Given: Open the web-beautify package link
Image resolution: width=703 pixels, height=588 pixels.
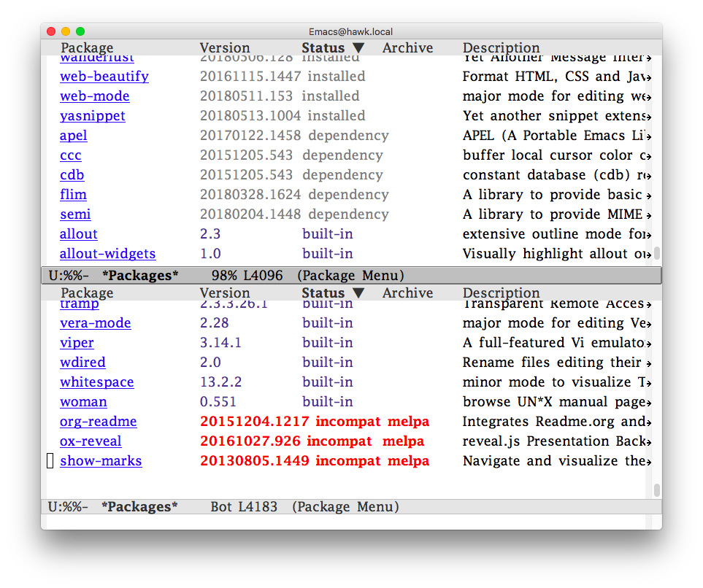Looking at the screenshot, I should tap(104, 76).
